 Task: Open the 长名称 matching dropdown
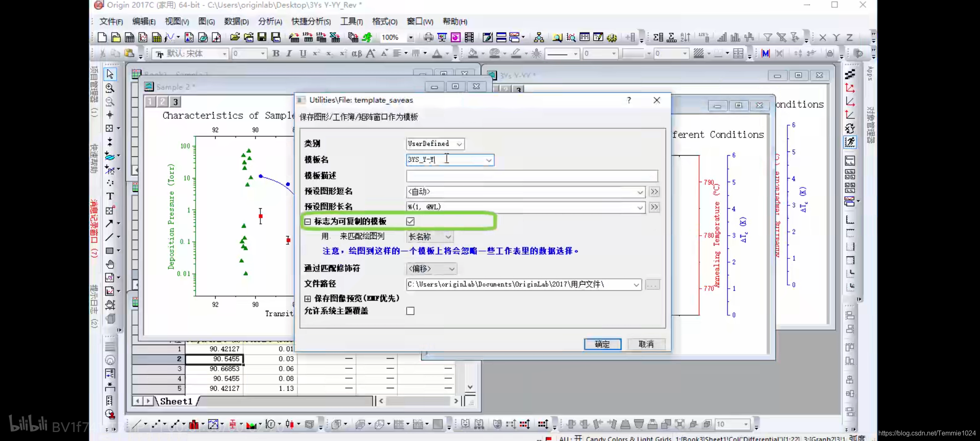[448, 237]
